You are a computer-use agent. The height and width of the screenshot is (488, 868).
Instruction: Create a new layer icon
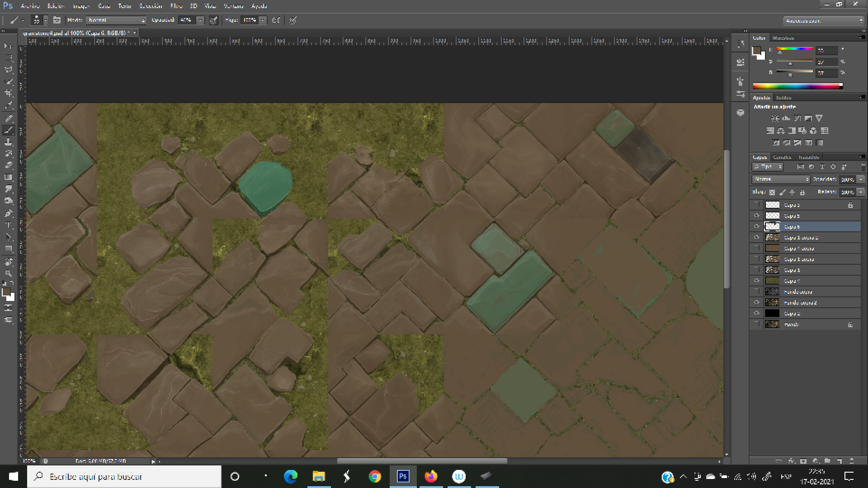click(x=840, y=461)
